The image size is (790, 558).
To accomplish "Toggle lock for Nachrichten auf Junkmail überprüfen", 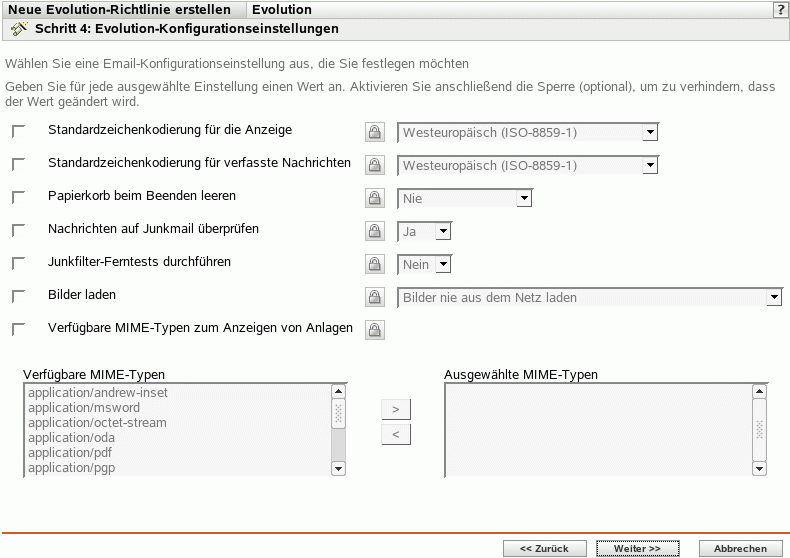I will 374,231.
